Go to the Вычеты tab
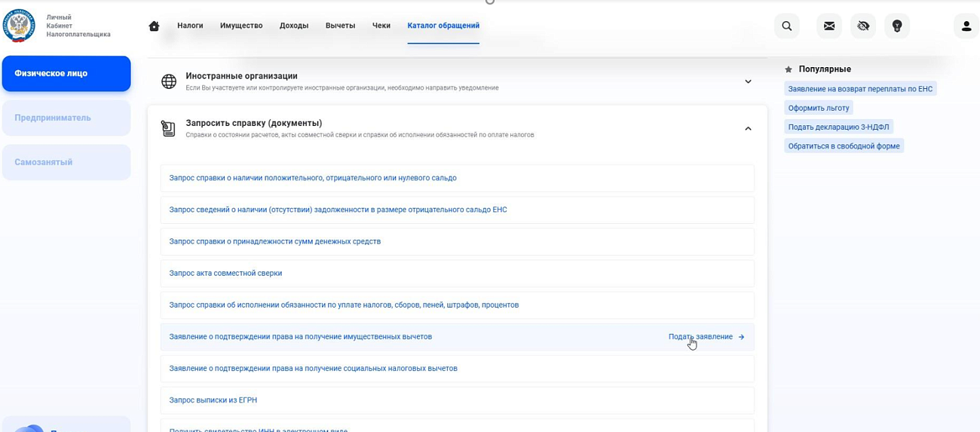 coord(340,26)
